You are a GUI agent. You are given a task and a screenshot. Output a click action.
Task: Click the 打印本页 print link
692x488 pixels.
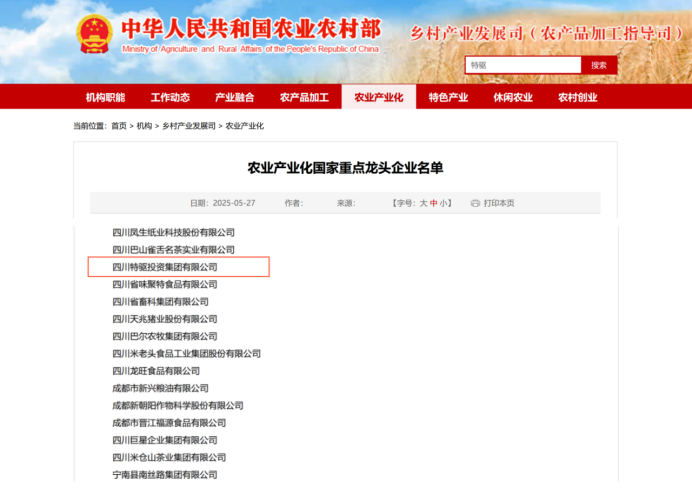[x=499, y=203]
